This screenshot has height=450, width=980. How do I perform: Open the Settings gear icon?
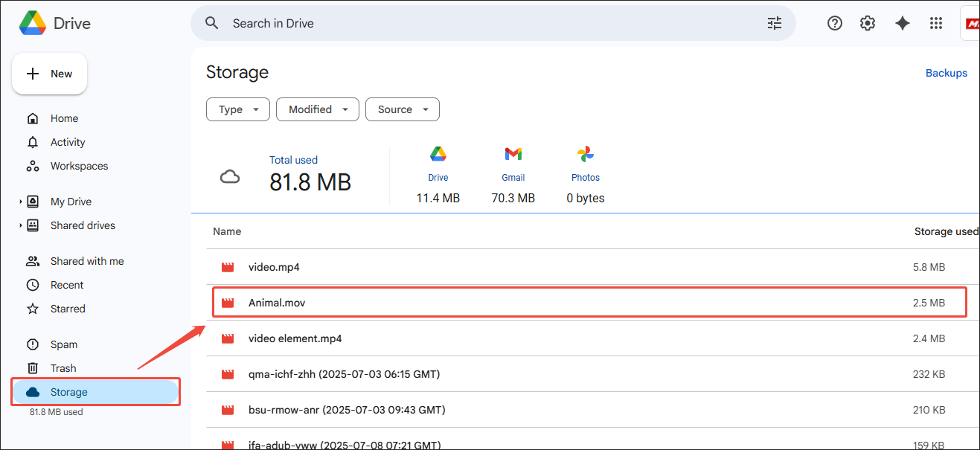pyautogui.click(x=868, y=23)
